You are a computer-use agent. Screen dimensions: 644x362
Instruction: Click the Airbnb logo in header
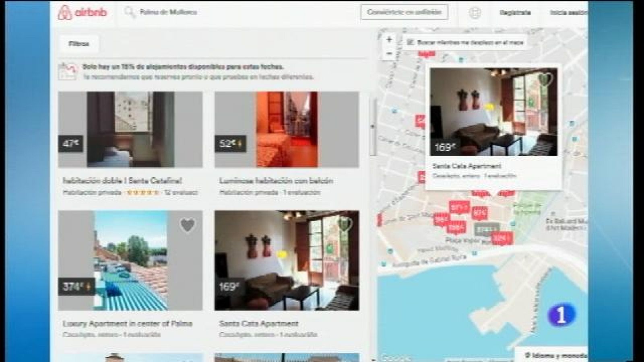coord(83,12)
